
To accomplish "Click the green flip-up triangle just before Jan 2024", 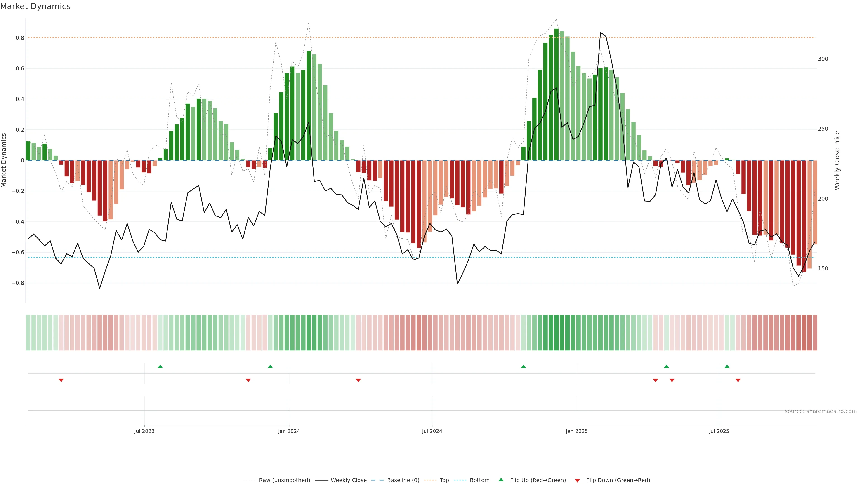I will coord(270,366).
